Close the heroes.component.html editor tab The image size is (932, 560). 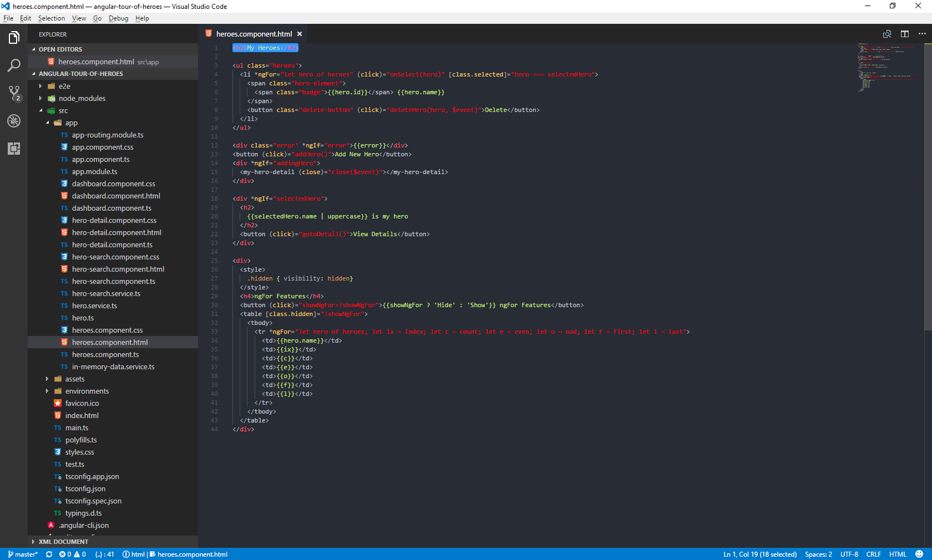[x=300, y=34]
